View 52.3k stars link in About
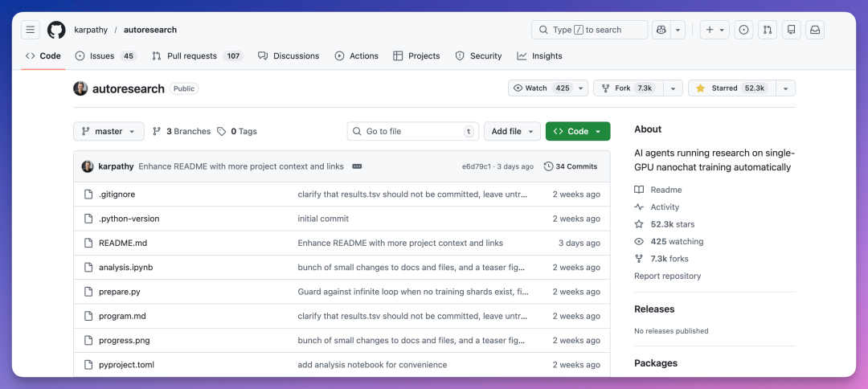Viewport: 868px width, 389px height. 665,224
